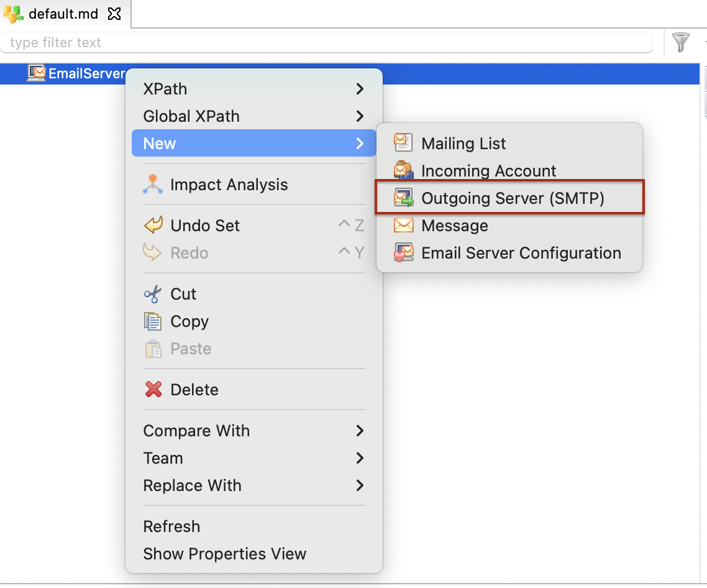
Task: Select the Message envelope icon
Action: pos(403,225)
